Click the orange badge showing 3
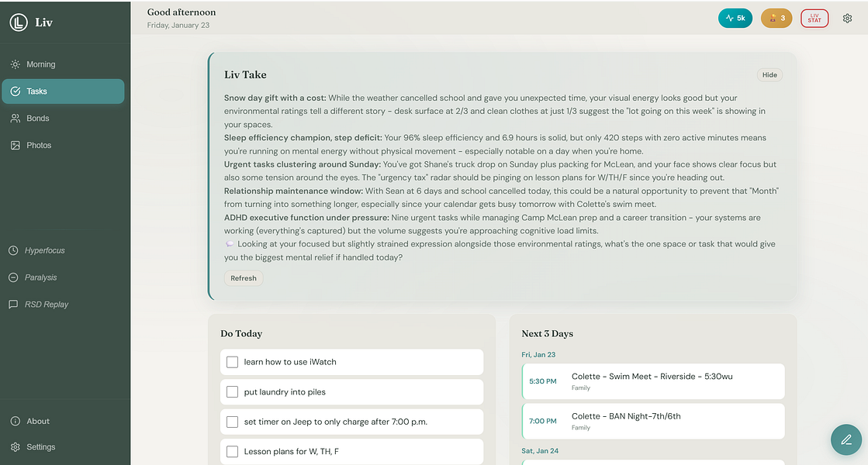The height and width of the screenshot is (465, 868). pyautogui.click(x=776, y=19)
